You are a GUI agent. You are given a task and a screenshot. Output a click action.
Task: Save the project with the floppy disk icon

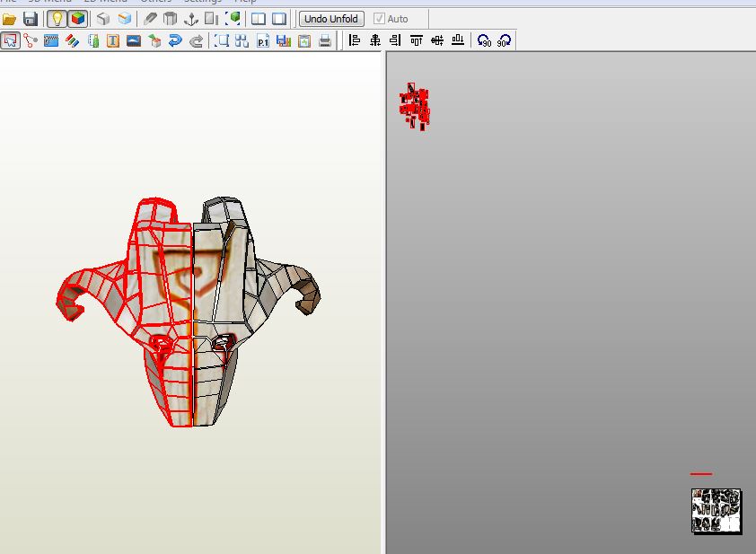31,19
